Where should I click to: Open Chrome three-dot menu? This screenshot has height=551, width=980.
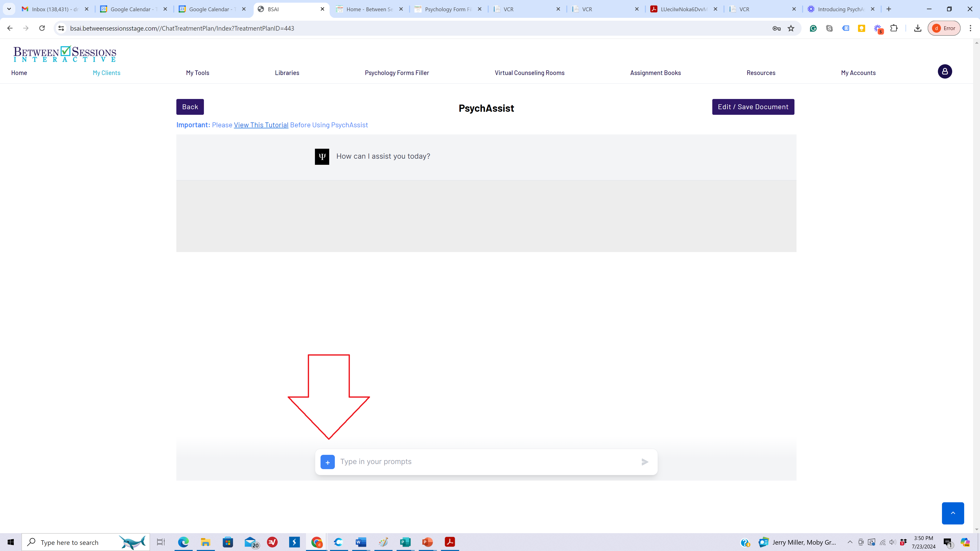tap(970, 28)
